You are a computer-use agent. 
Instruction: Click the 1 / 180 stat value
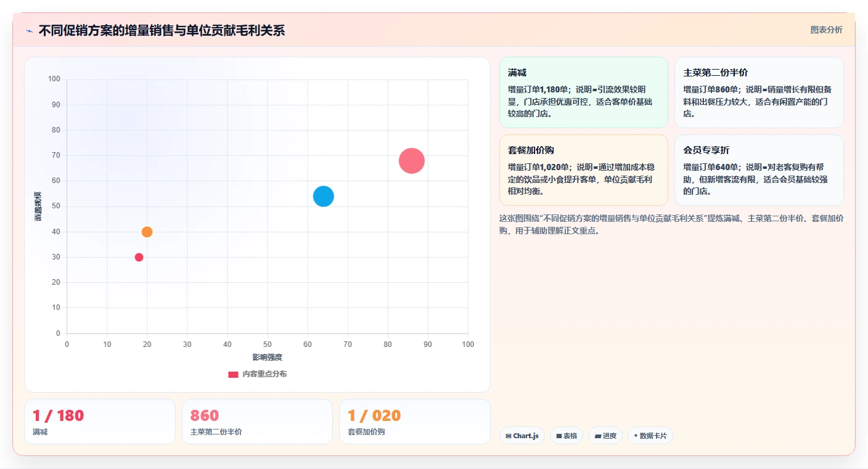pyautogui.click(x=58, y=416)
